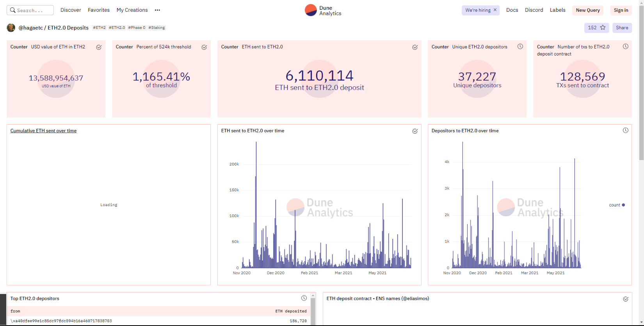Image resolution: width=644 pixels, height=326 pixels.
Task: Click the 37,227 unique depositors value
Action: (x=477, y=77)
